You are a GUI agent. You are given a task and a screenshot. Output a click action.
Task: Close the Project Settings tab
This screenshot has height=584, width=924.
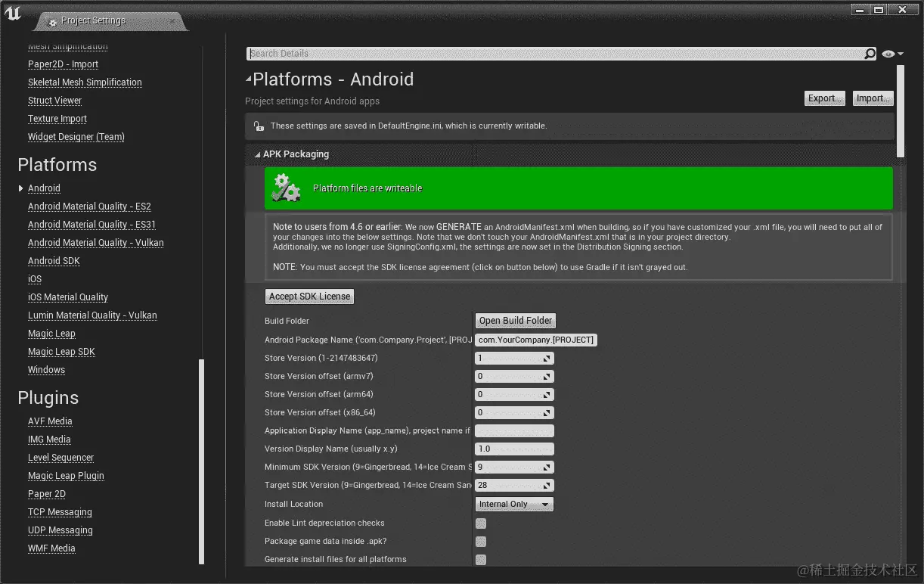click(x=172, y=21)
